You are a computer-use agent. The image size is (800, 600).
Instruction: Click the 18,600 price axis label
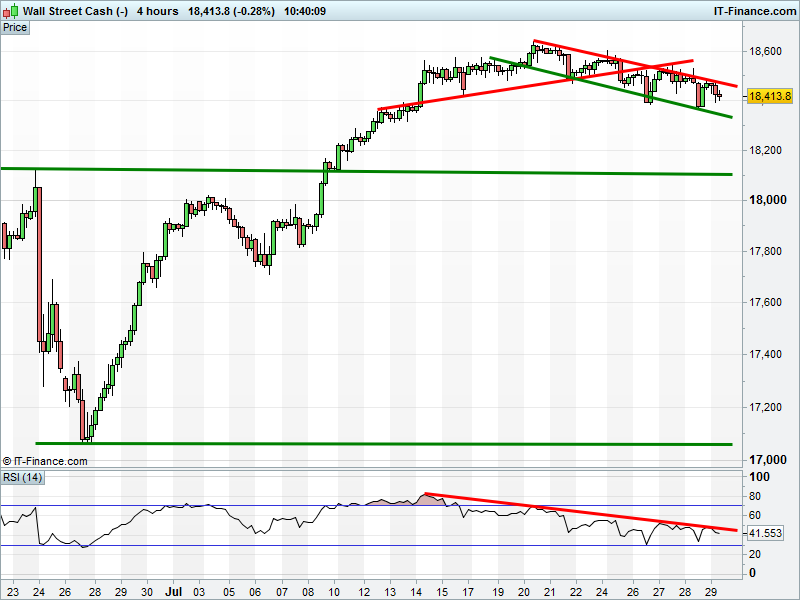[765, 51]
